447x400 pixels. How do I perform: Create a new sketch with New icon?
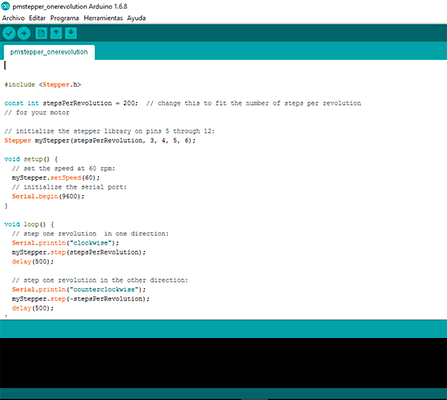[41, 33]
